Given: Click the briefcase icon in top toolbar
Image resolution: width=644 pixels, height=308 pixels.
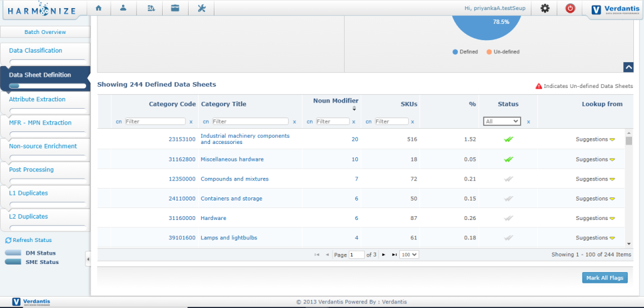Looking at the screenshot, I should click(x=175, y=8).
